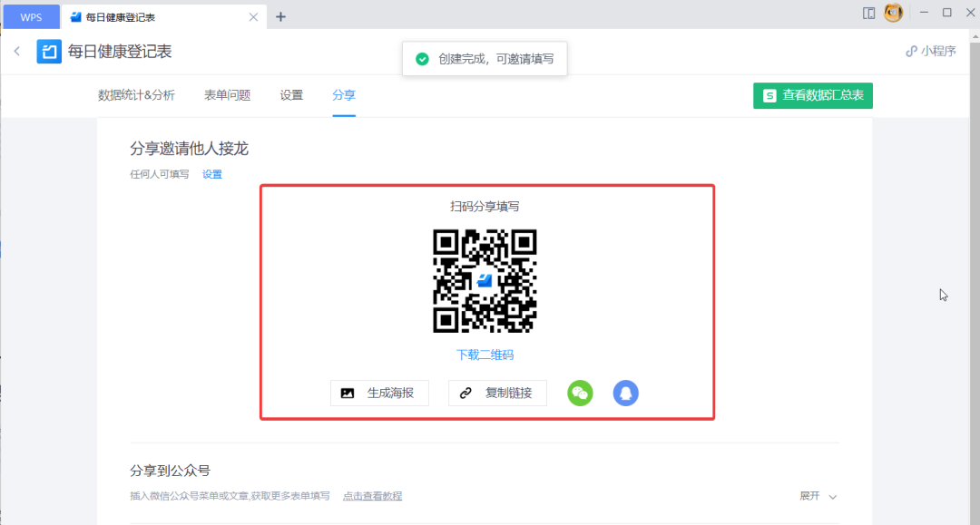Click the 设置 link next to 任何人可填写
The width and height of the screenshot is (980, 525).
(211, 174)
